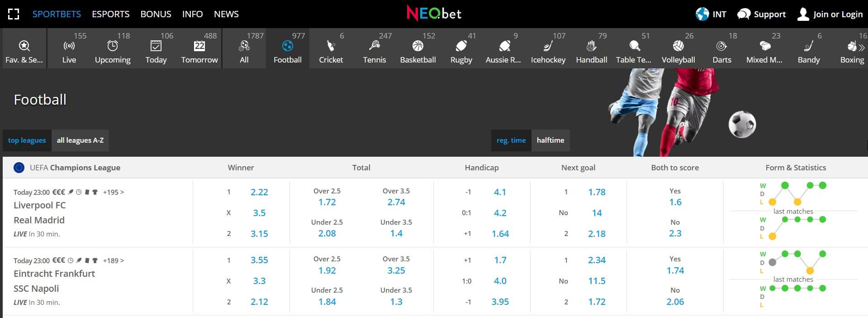Pick Next goal No at 11.5
This screenshot has width=868, height=318.
597,281
